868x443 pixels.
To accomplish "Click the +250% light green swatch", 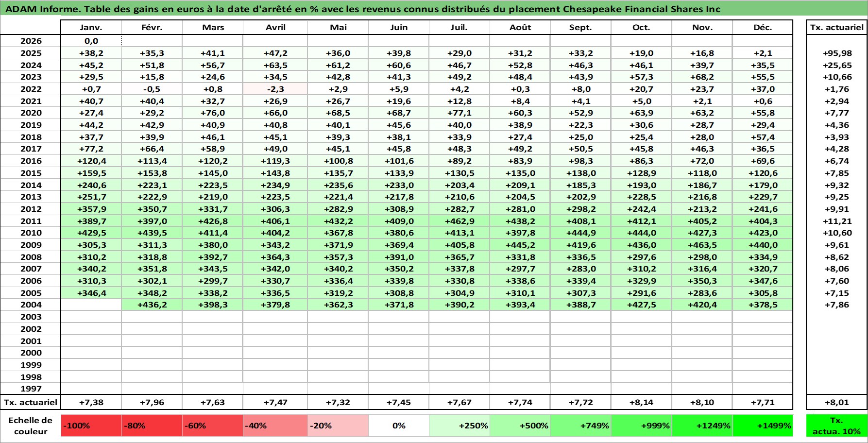I will 460,426.
